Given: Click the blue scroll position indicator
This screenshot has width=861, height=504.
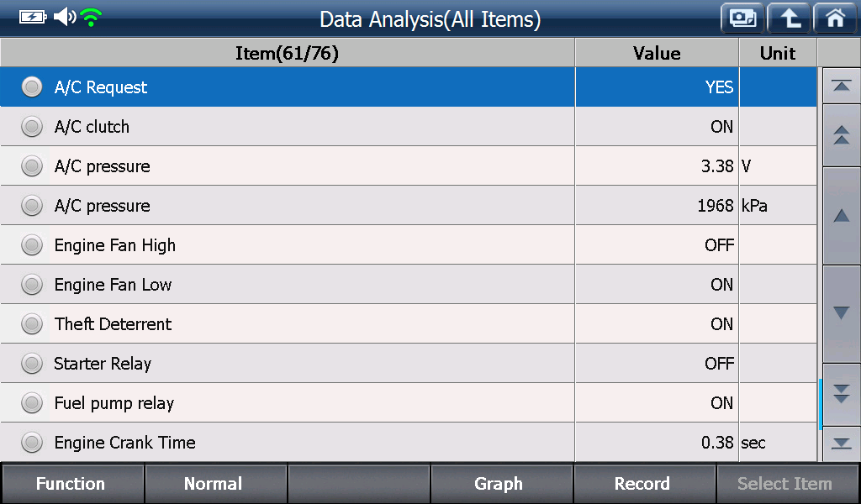Looking at the screenshot, I should click(x=820, y=404).
